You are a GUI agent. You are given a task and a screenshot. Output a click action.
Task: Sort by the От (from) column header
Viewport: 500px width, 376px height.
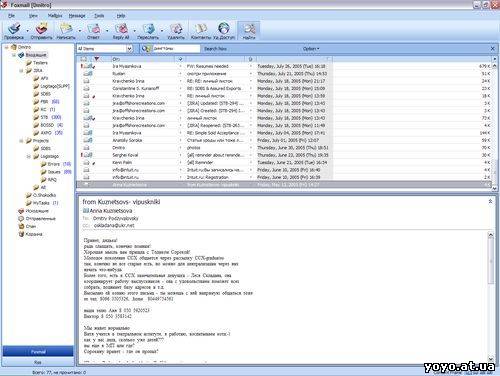(x=143, y=59)
